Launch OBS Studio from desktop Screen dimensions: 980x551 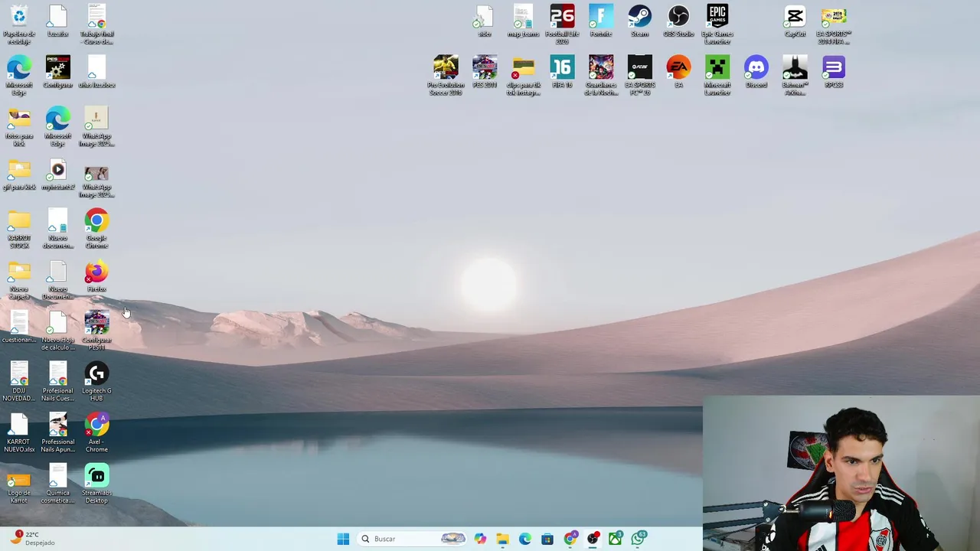[678, 21]
